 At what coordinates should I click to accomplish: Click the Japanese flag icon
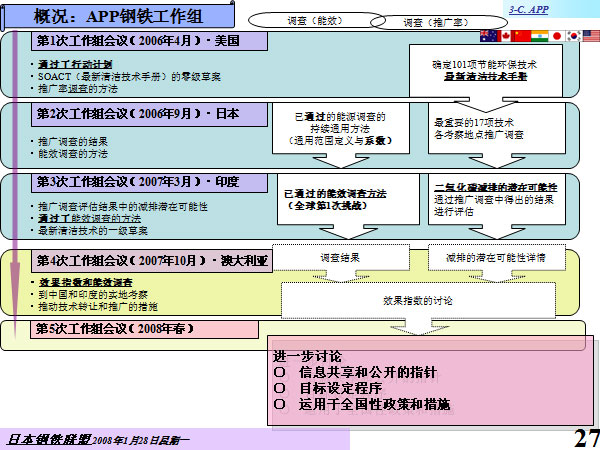(558, 37)
